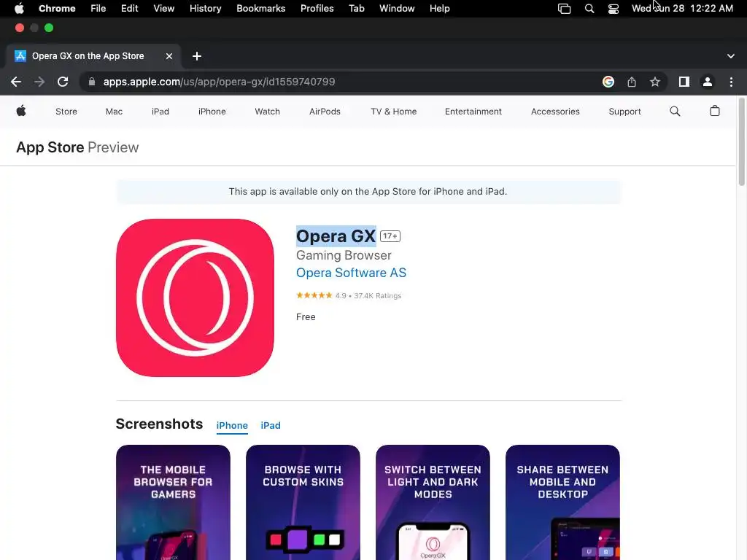Go to the Mac section
Viewport: 747px width, 560px height.
point(114,112)
